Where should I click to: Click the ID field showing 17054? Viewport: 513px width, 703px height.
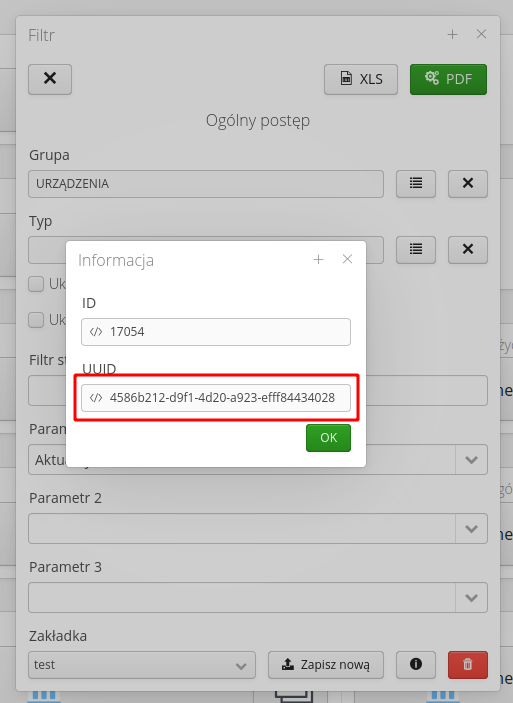tap(216, 332)
